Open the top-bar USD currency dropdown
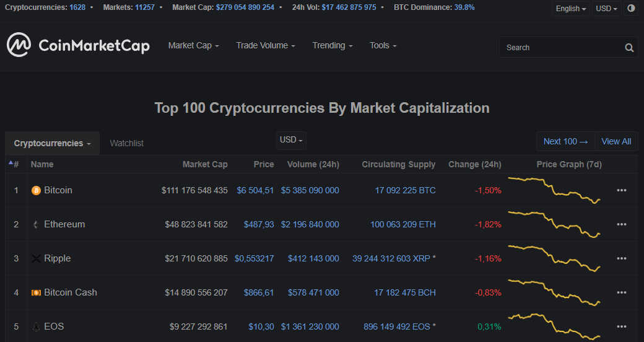Image resolution: width=644 pixels, height=342 pixels. pos(606,9)
